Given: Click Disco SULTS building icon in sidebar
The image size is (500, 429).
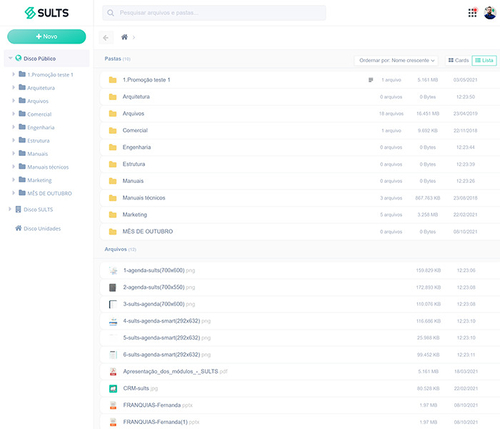Looking at the screenshot, I should 18,209.
